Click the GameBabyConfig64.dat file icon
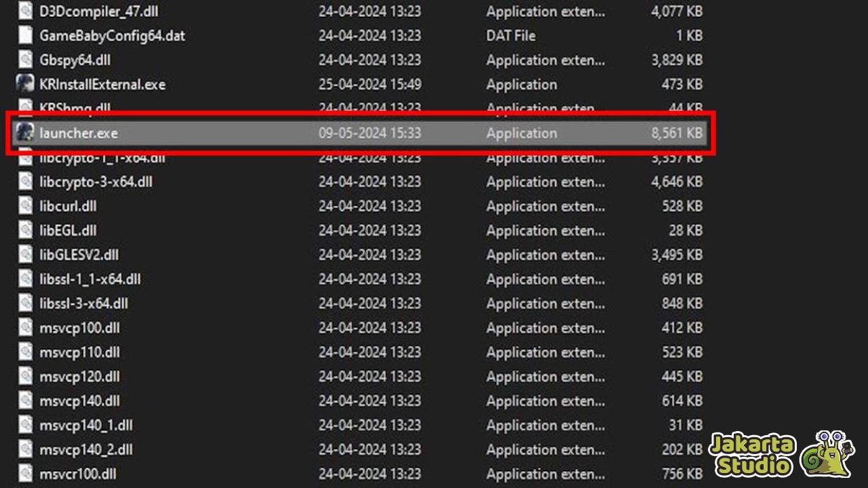 tap(25, 35)
